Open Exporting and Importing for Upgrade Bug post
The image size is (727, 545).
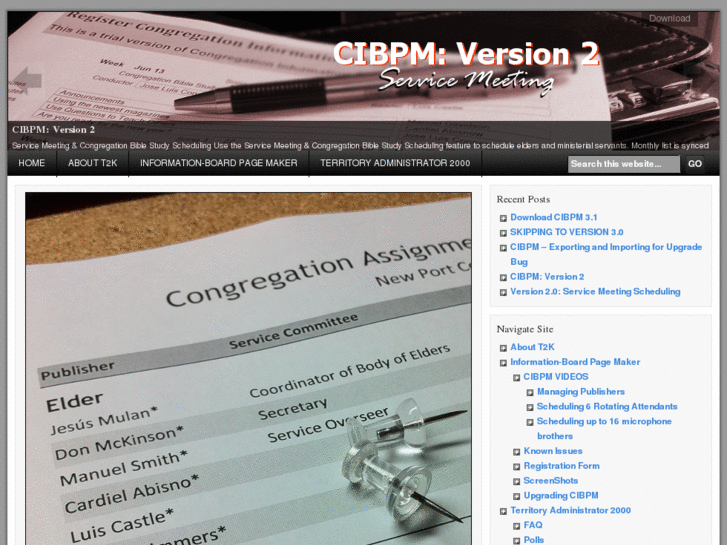(x=606, y=254)
